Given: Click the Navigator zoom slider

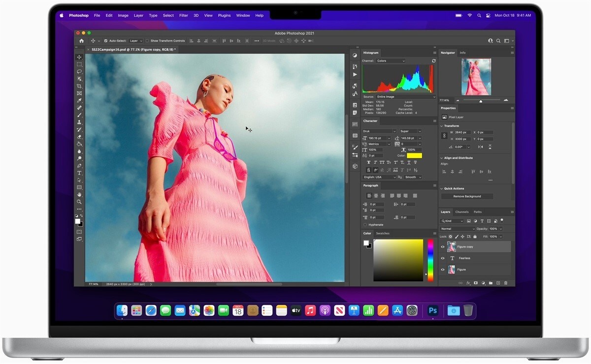Looking at the screenshot, I should pos(481,100).
